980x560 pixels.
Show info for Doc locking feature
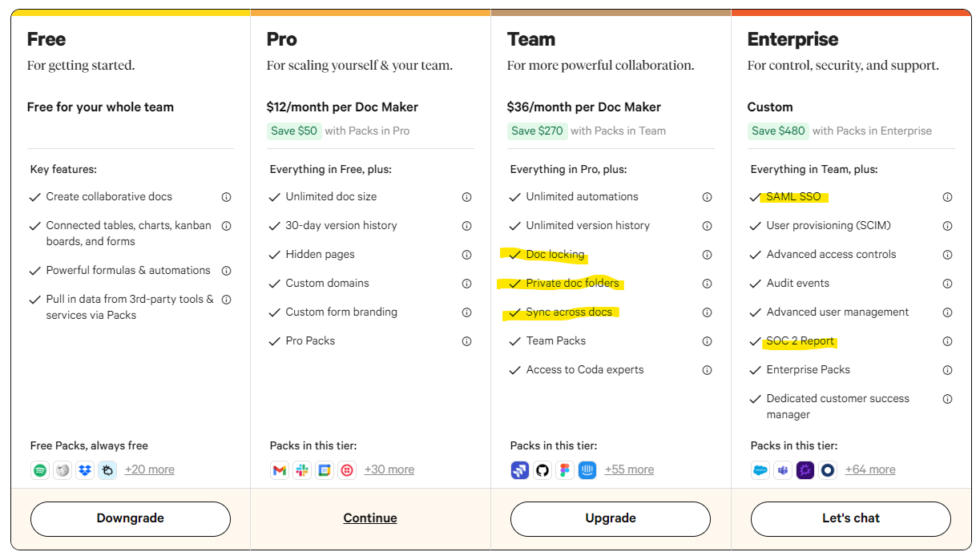pyautogui.click(x=707, y=255)
